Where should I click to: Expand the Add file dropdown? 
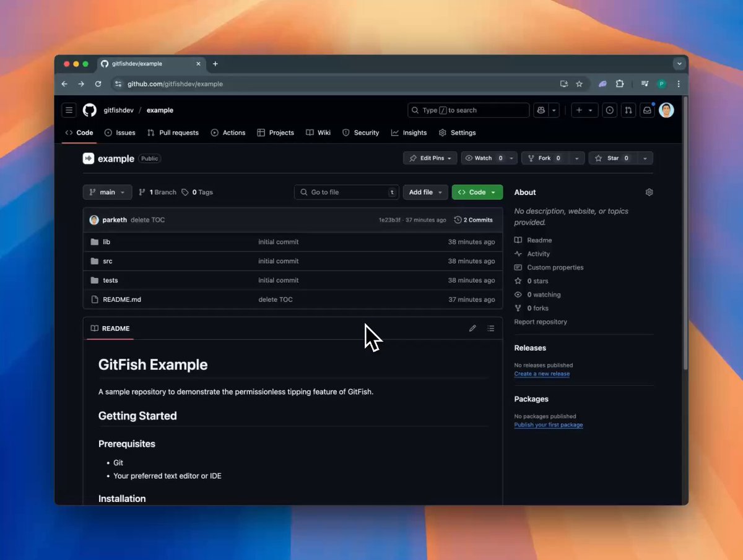425,192
